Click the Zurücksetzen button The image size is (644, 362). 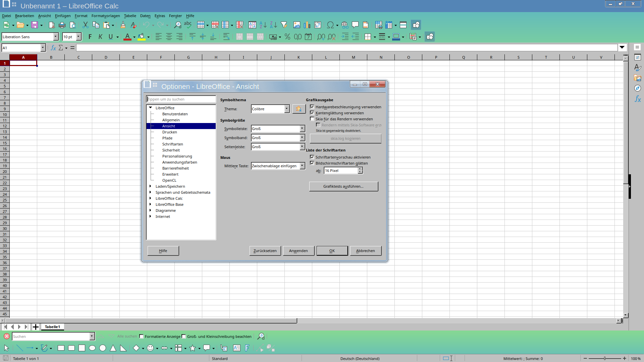coord(265,251)
